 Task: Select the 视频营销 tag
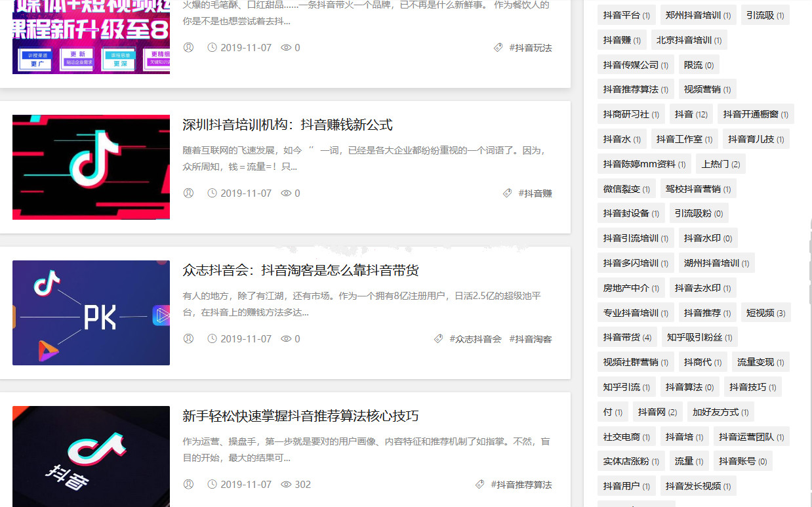[x=707, y=89]
